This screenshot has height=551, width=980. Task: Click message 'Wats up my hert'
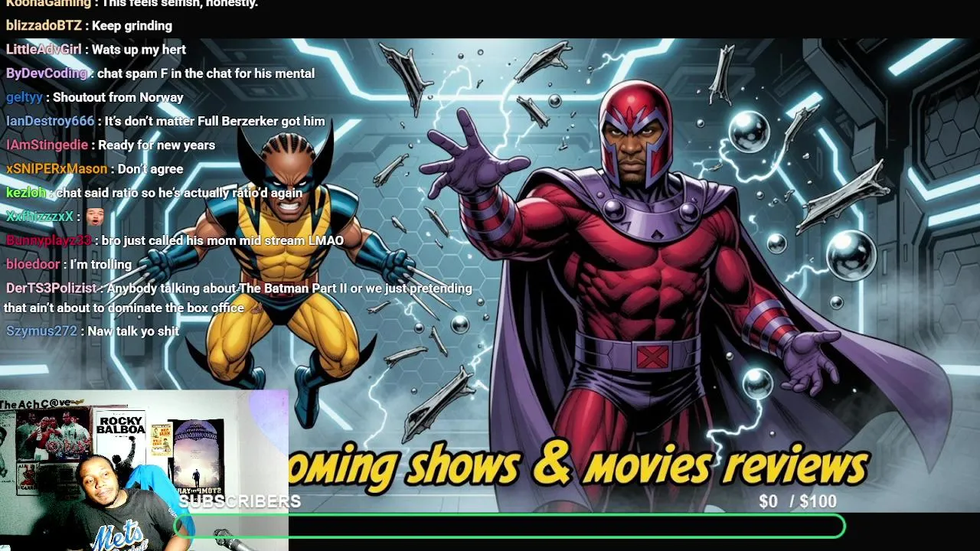pyautogui.click(x=139, y=49)
